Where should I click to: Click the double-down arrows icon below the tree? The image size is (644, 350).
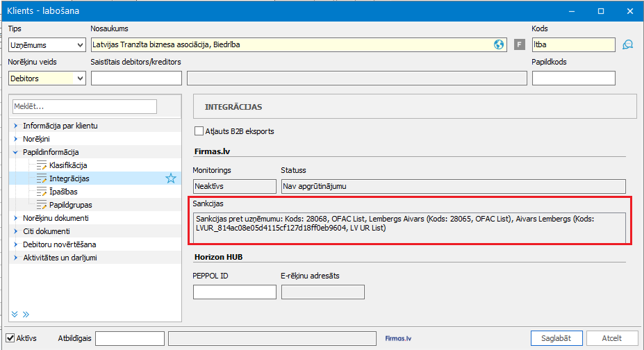(x=15, y=315)
